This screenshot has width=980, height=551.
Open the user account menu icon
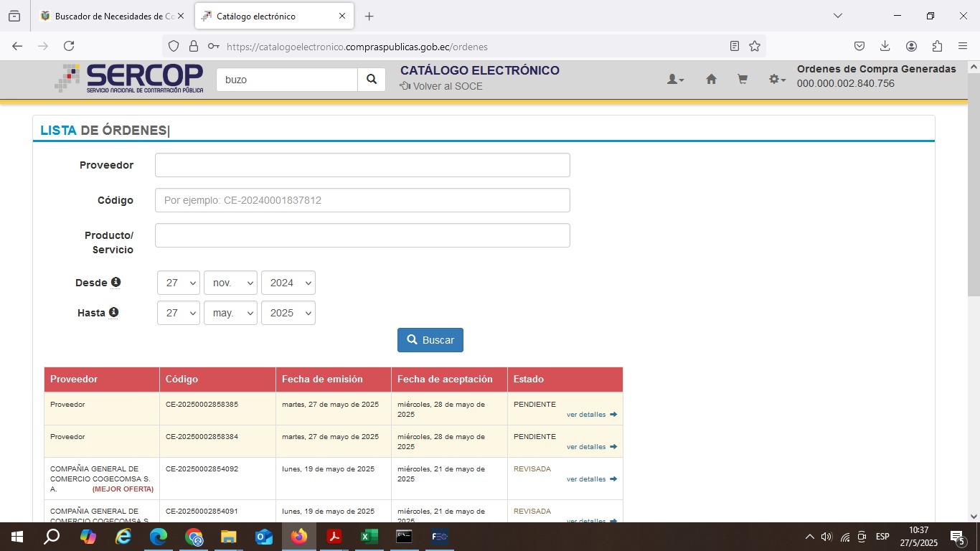pyautogui.click(x=675, y=80)
